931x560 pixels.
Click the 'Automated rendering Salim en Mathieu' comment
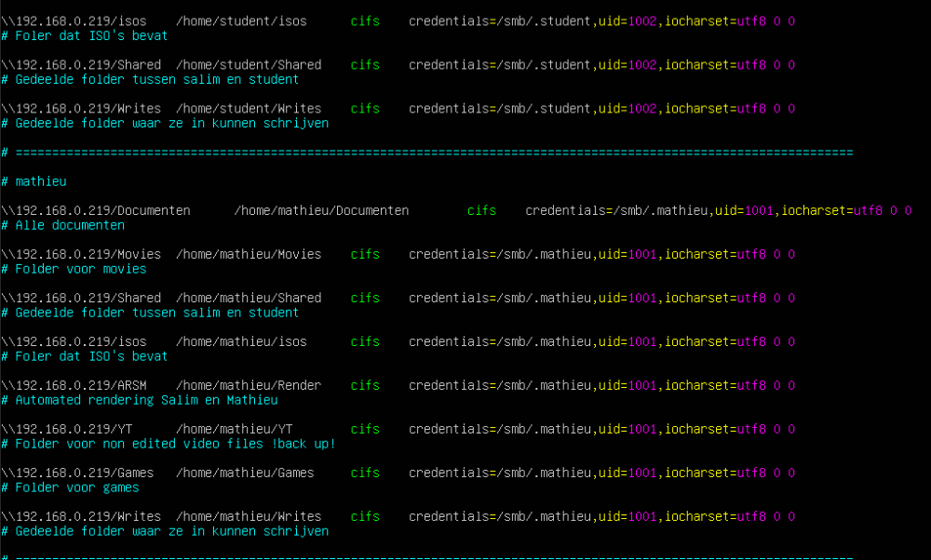tap(146, 400)
